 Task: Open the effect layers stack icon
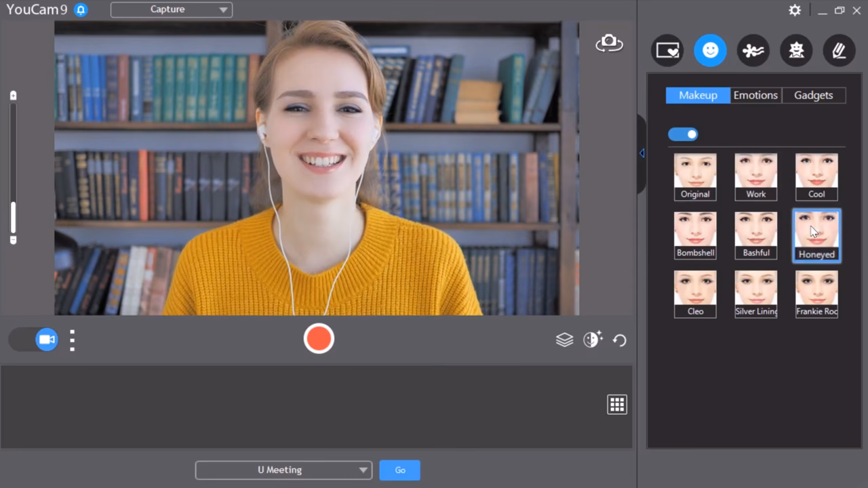click(564, 340)
